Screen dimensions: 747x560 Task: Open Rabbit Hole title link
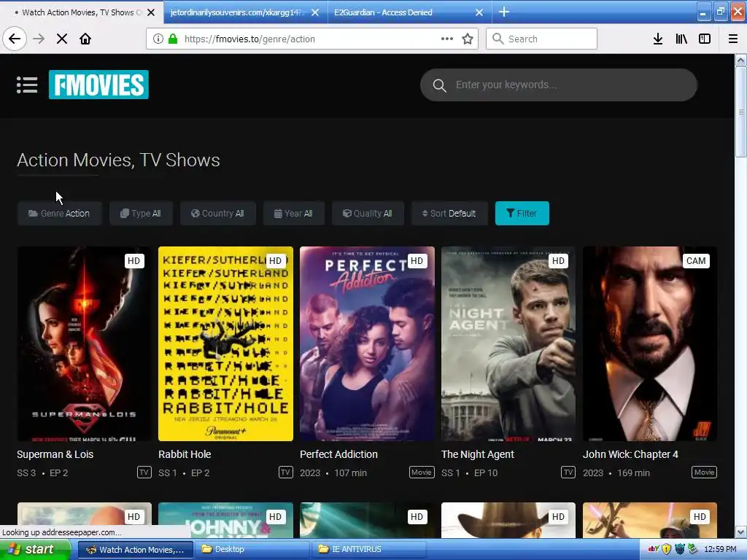(185, 454)
